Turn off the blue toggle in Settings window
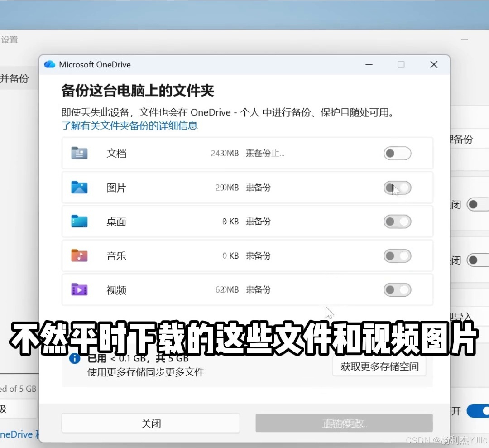Screen dimensions: 489x448 [479, 411]
